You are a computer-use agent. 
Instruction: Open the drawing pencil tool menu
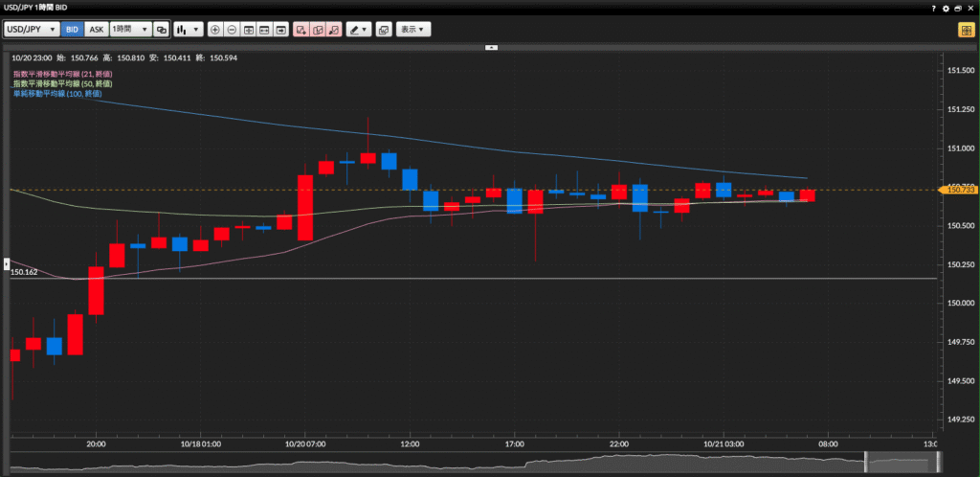358,30
